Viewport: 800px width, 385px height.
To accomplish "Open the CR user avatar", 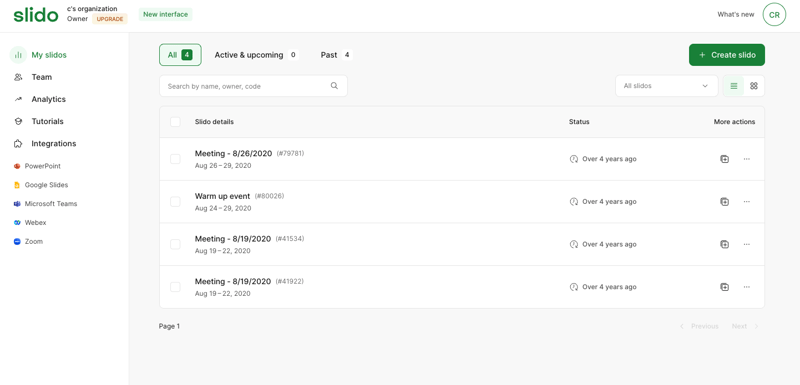I will point(774,15).
